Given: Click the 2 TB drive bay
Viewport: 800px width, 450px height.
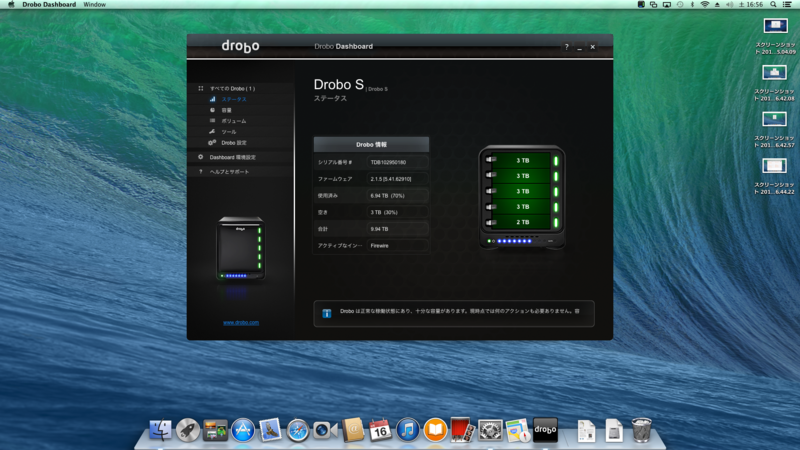Looking at the screenshot, I should [x=521, y=222].
